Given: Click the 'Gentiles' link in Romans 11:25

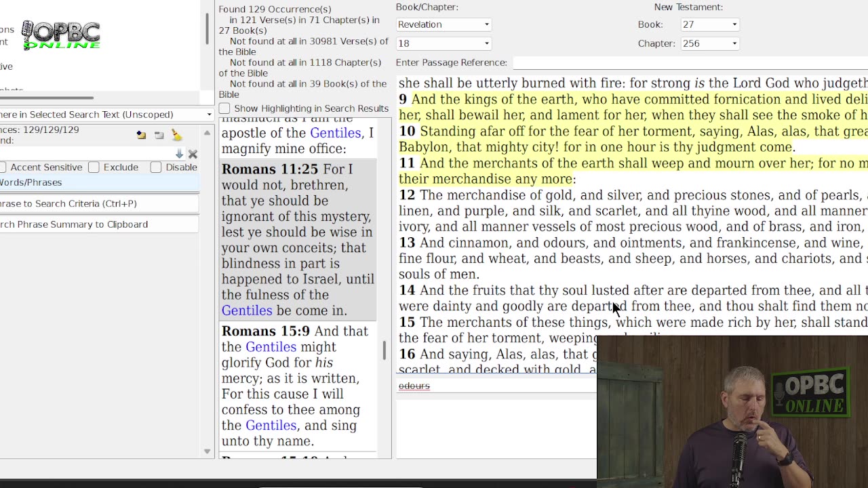Looking at the screenshot, I should 247,310.
